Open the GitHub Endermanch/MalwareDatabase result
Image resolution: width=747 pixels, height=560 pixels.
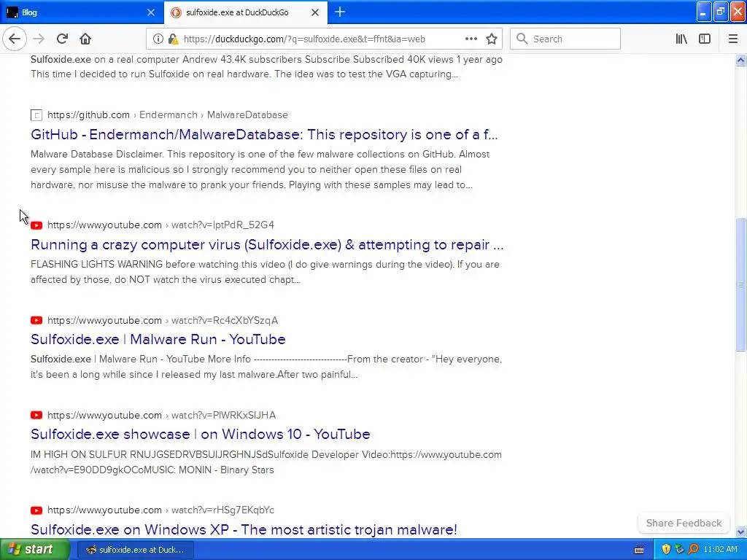click(x=264, y=135)
